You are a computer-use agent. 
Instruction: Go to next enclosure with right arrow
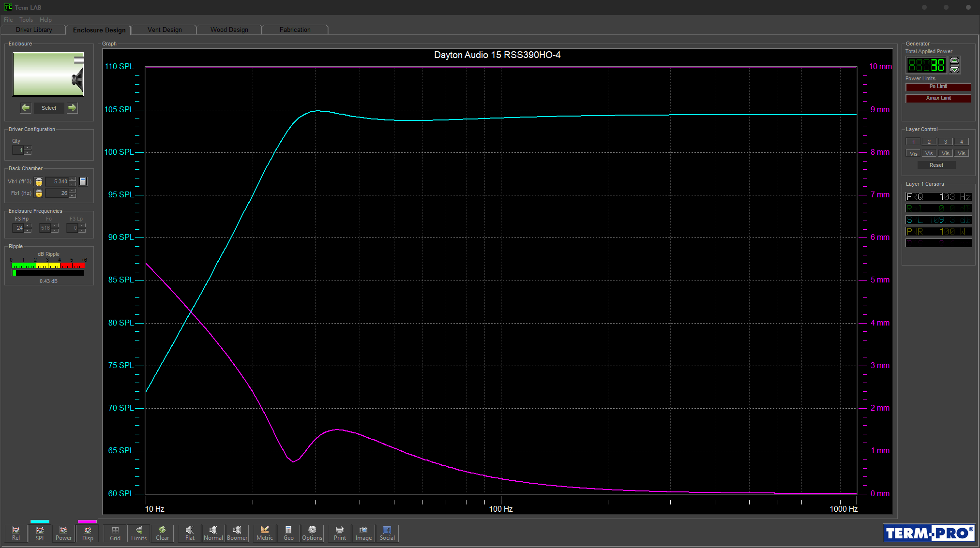(72, 108)
